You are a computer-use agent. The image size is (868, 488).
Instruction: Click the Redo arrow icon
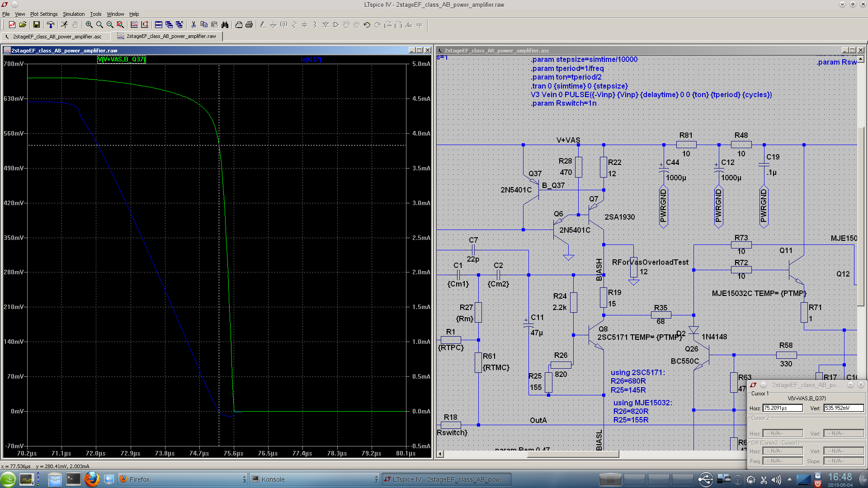coord(377,25)
